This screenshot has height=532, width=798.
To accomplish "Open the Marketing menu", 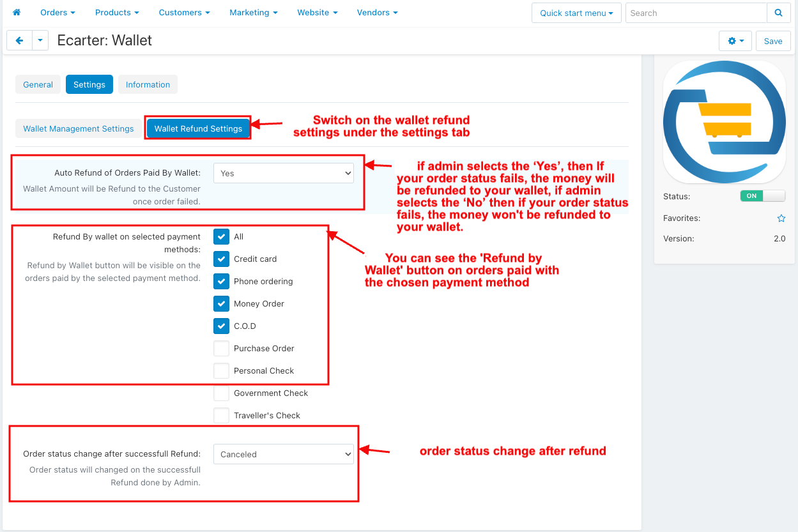I will click(x=254, y=13).
